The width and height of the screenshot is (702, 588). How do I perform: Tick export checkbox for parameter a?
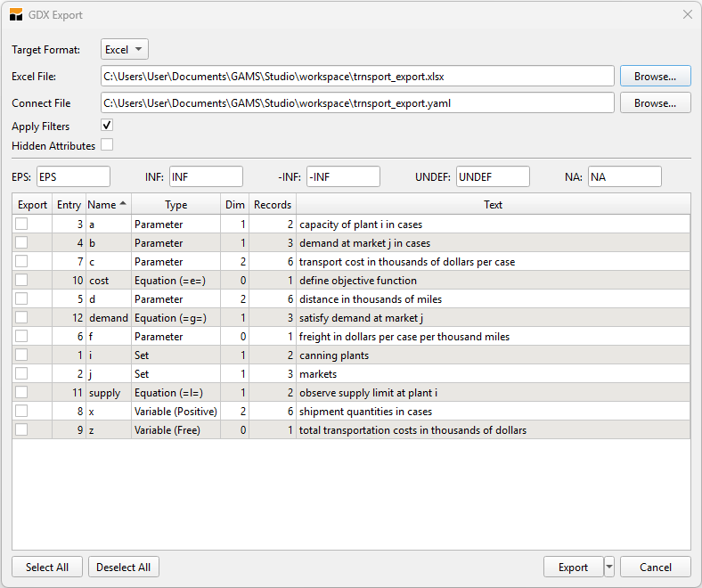[21, 224]
